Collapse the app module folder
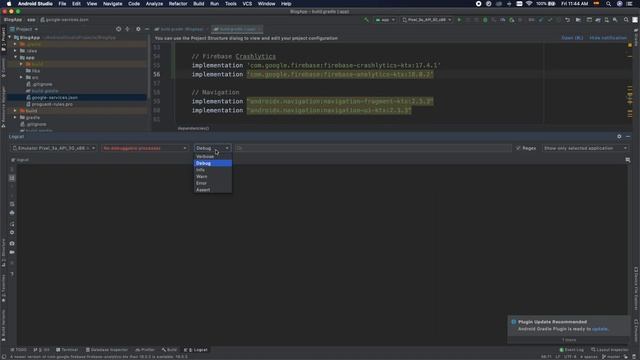640x360 pixels. 16,58
